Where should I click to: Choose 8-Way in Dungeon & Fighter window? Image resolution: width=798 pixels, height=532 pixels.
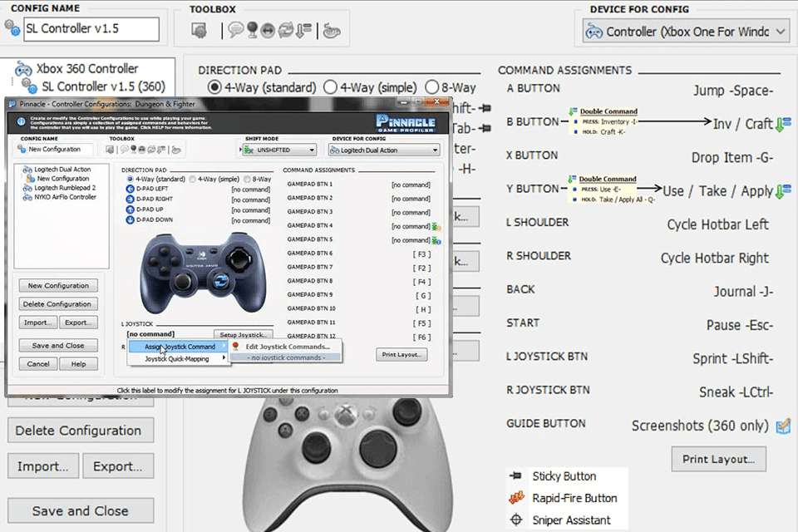pos(247,180)
